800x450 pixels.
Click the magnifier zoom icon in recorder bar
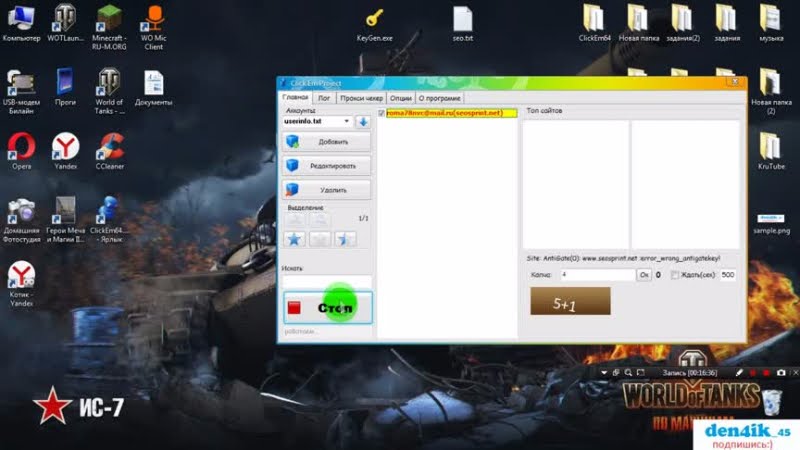point(628,373)
